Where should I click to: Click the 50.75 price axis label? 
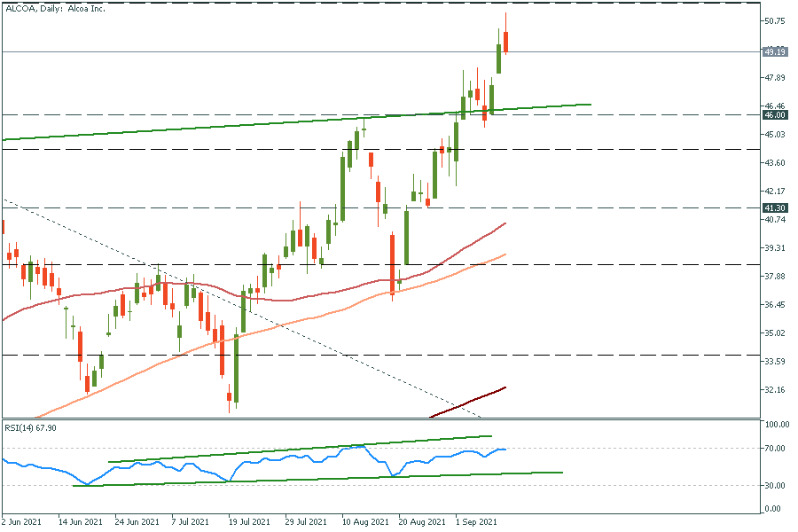click(x=775, y=21)
